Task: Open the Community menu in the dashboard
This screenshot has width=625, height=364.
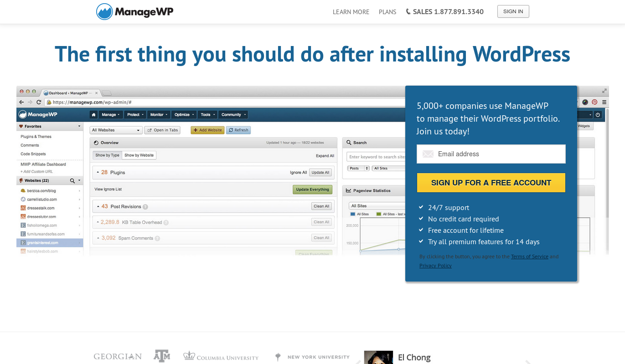Action: click(233, 115)
